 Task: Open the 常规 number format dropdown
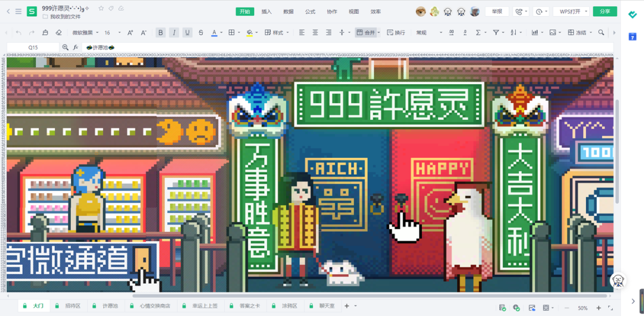click(x=429, y=32)
